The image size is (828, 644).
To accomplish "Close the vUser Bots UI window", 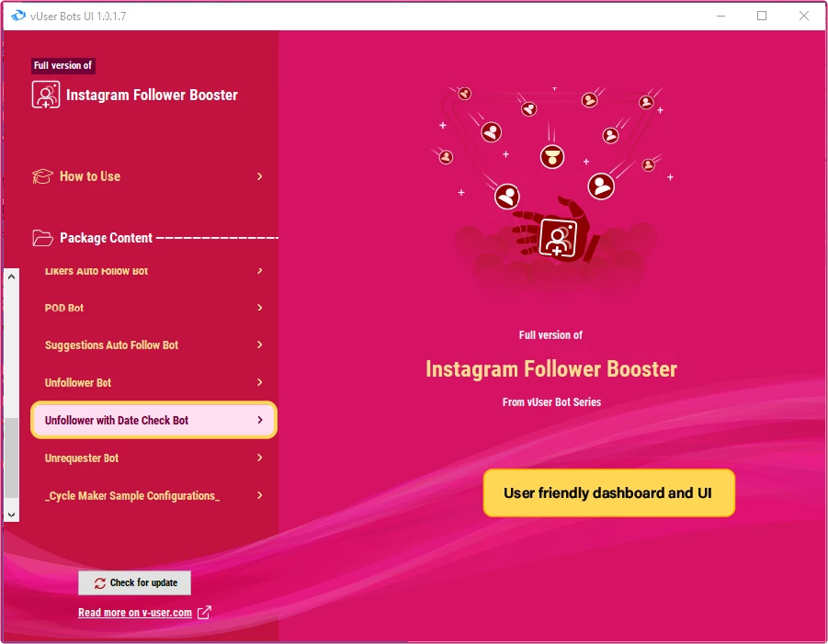I will 804,16.
